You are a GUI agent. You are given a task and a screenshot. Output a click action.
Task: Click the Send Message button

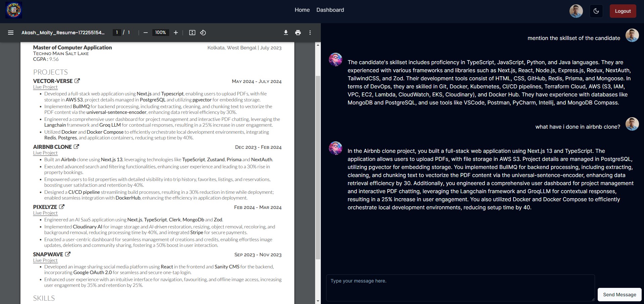[x=620, y=295]
